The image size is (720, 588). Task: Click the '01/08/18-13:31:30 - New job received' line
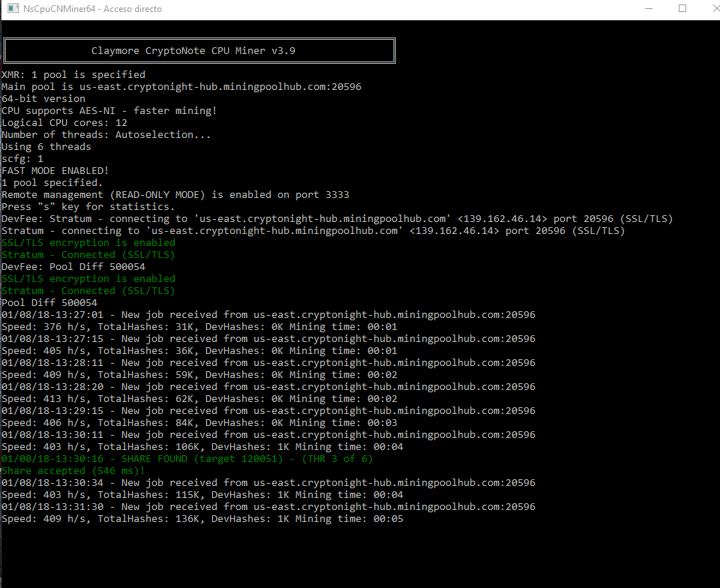[x=268, y=507]
